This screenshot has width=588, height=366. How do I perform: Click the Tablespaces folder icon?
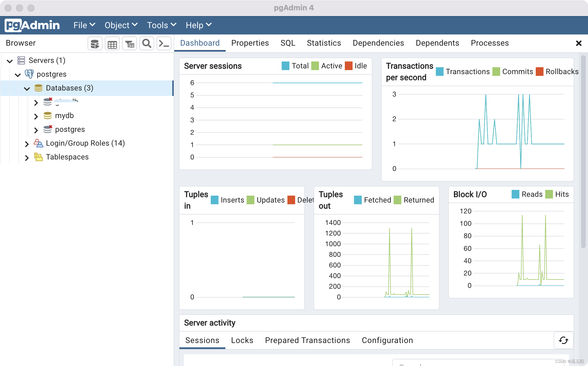click(x=38, y=157)
